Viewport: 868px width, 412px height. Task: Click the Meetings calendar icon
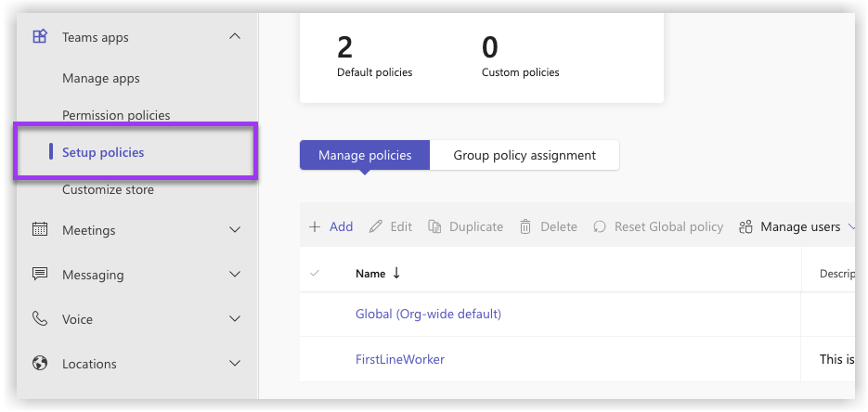[39, 230]
